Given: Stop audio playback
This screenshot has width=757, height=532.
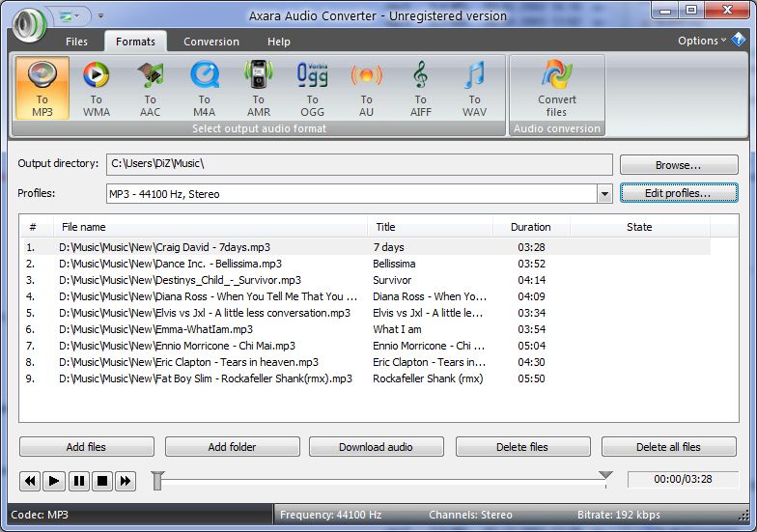Looking at the screenshot, I should [102, 481].
